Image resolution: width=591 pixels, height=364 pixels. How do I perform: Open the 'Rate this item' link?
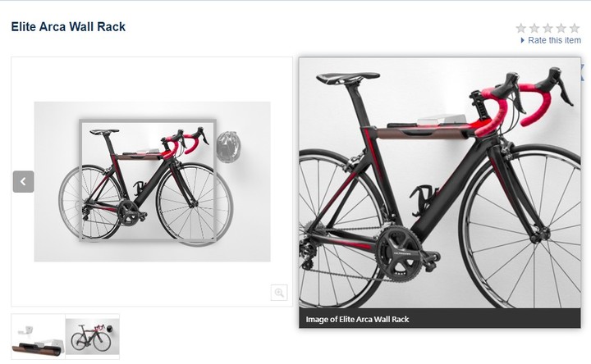tap(554, 40)
